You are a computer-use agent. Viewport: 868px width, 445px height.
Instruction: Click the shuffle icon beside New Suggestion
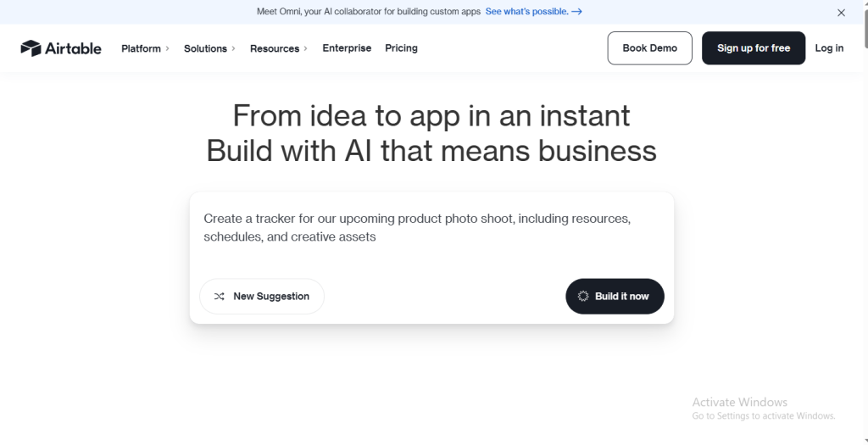220,297
